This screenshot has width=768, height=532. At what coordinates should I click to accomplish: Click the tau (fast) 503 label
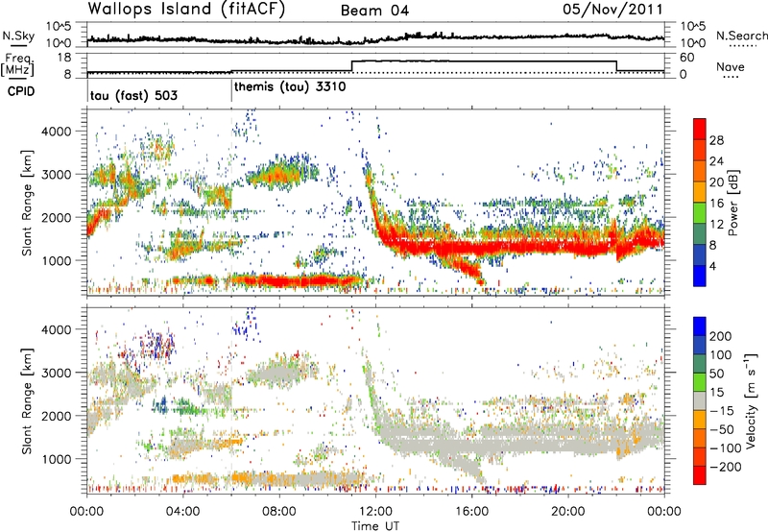coord(133,95)
